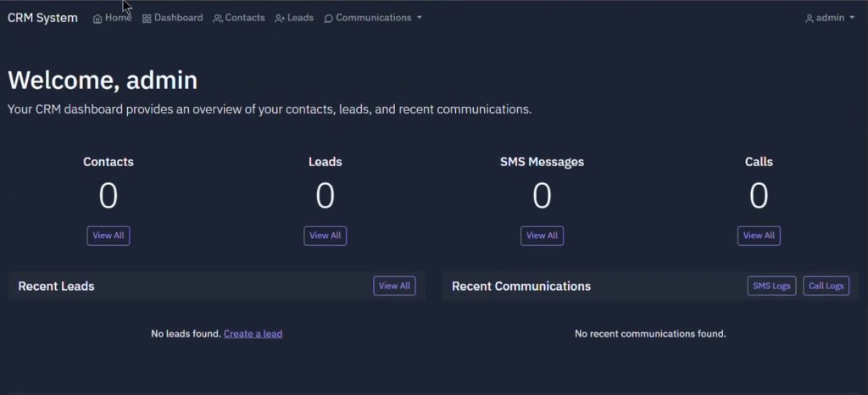View All under the Calls card
Viewport: 868px width, 395px height.
pos(759,236)
